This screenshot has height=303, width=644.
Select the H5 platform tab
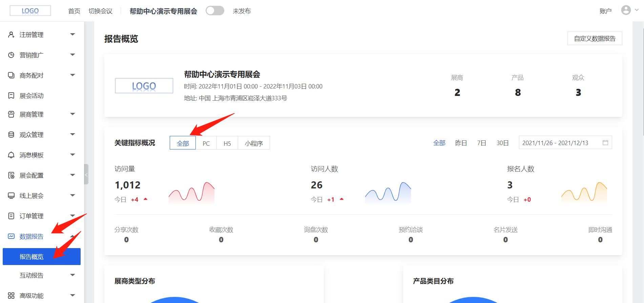point(227,143)
